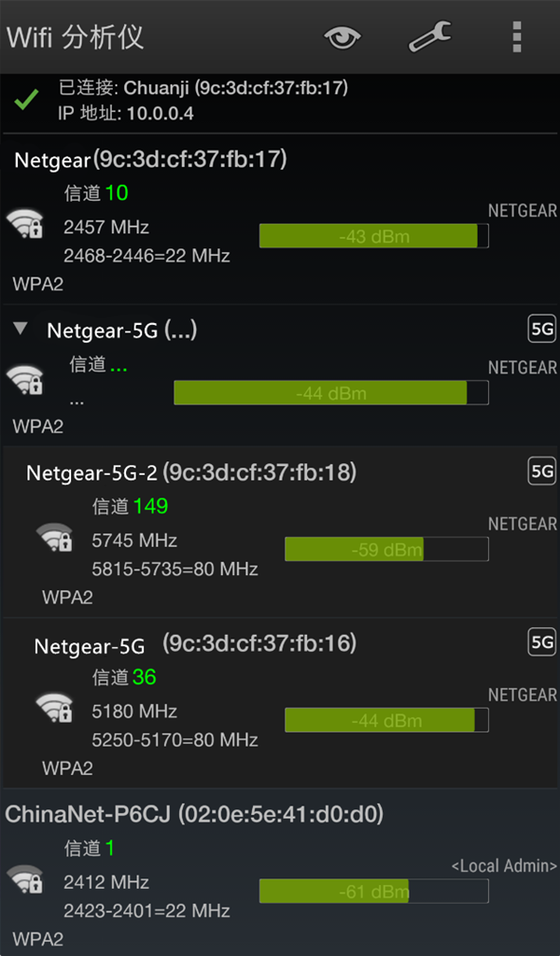Image resolution: width=560 pixels, height=956 pixels.
Task: Click the 5G badge on Netgear-5G-2
Action: (541, 471)
